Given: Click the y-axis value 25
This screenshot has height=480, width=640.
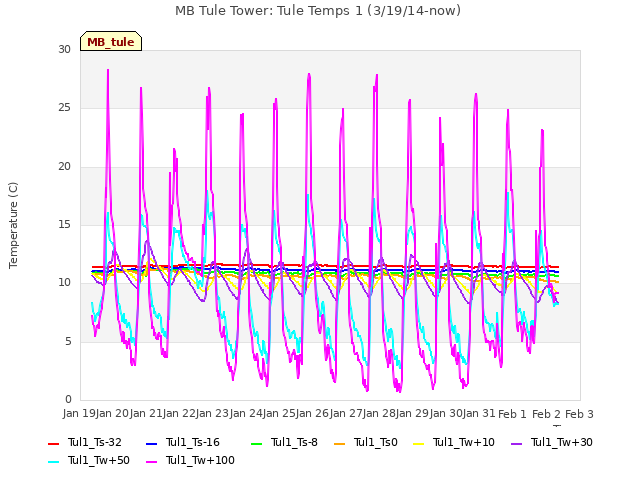Looking at the screenshot, I should (x=64, y=108).
